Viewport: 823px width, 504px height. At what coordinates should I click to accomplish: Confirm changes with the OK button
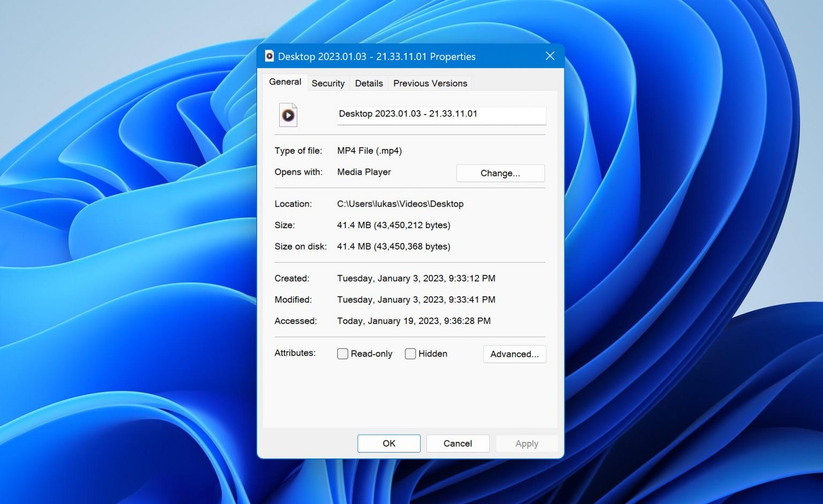click(389, 443)
